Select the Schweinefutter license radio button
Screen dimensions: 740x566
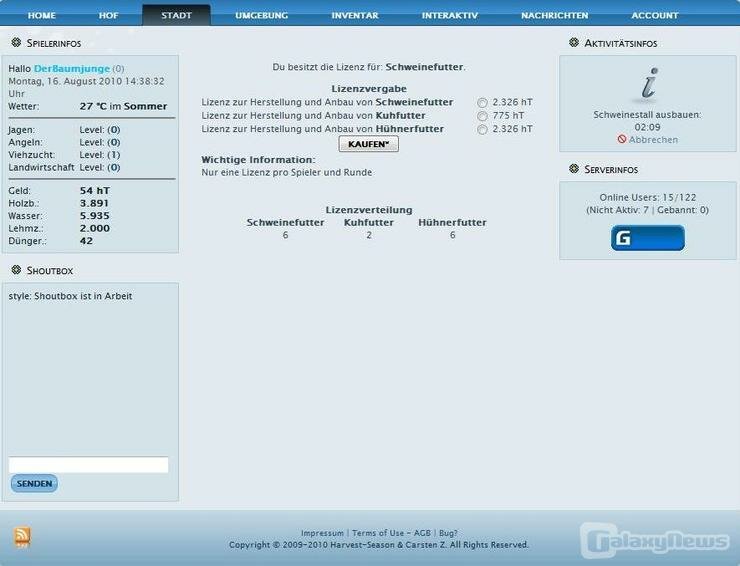pos(483,102)
